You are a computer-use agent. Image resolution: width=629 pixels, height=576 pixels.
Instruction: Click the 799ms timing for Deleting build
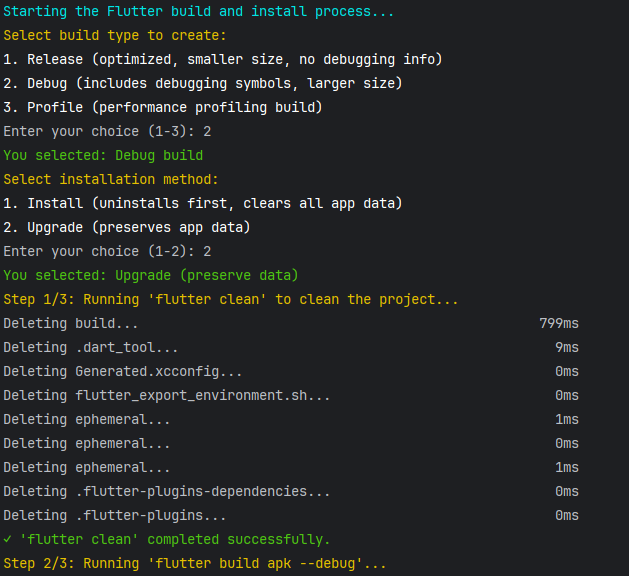click(559, 323)
